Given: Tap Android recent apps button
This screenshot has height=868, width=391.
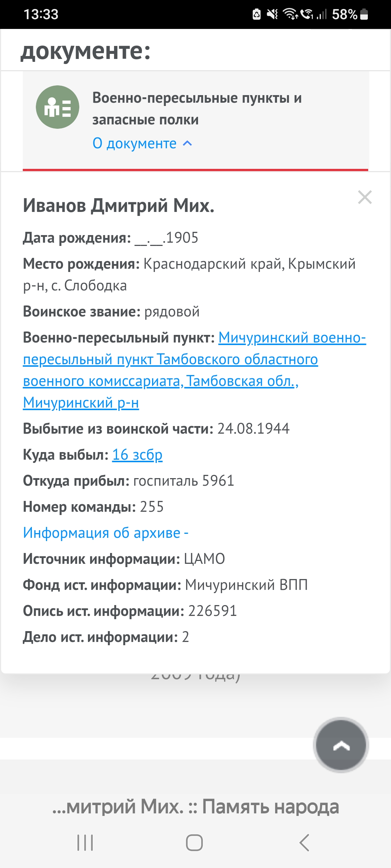Looking at the screenshot, I should tap(85, 843).
